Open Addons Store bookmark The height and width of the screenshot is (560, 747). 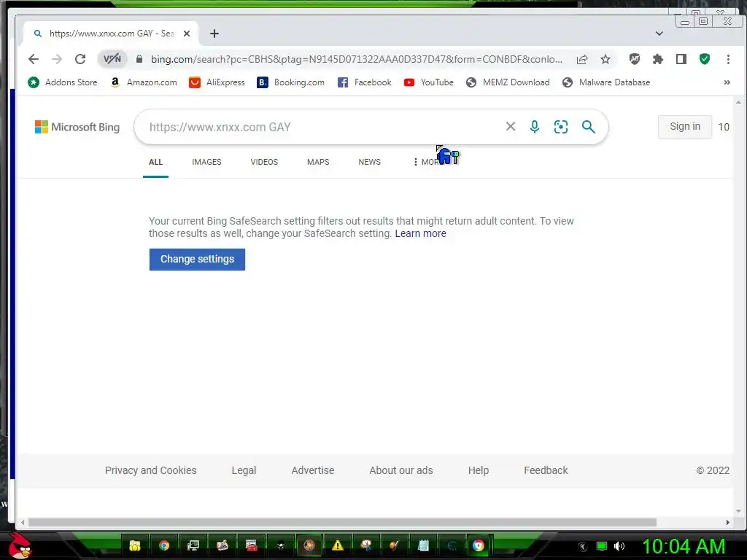[63, 82]
